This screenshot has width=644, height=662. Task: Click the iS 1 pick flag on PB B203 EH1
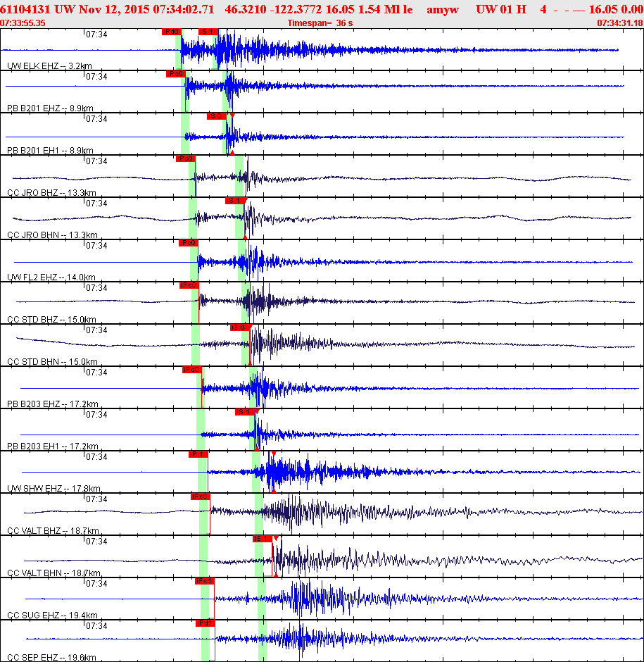245,412
